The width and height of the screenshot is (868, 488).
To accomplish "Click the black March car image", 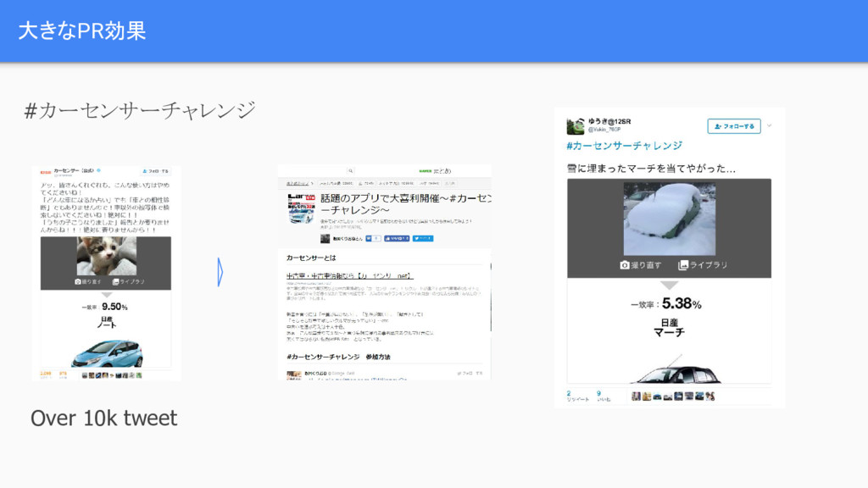I will tap(676, 371).
